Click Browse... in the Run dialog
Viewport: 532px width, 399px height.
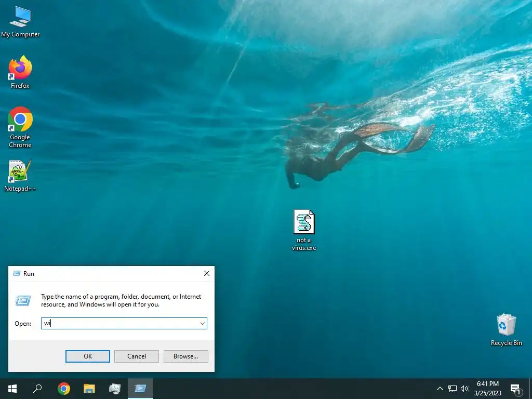pos(185,356)
